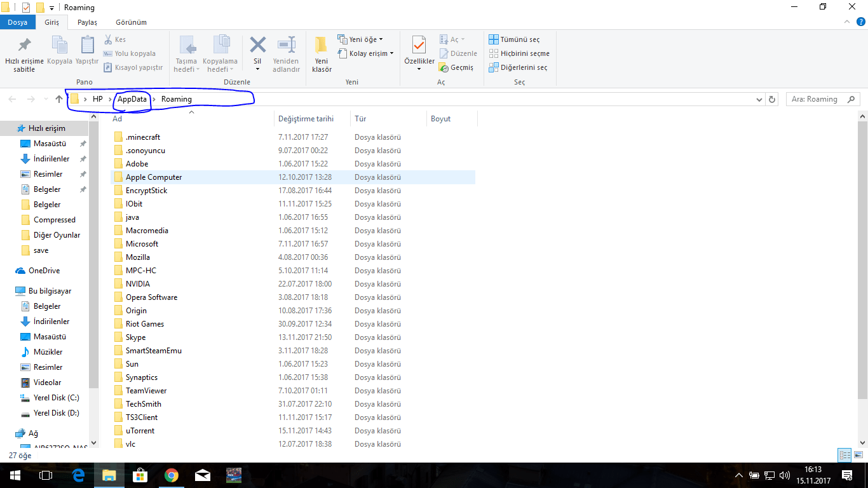Switch to details view layout icon
Image resolution: width=868 pixels, height=488 pixels.
pyautogui.click(x=844, y=455)
